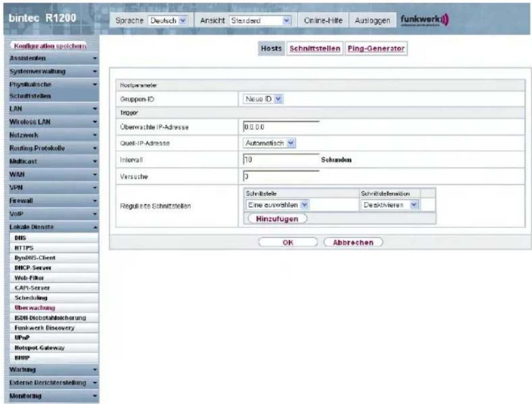Image resolution: width=532 pixels, height=404 pixels.
Task: Open the Schnittstelle Eine auswählen dropdown
Action: coord(277,205)
